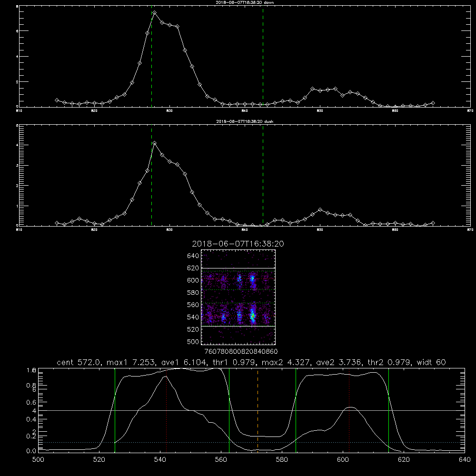Click right green dashed line in dusk plot

[263, 176]
